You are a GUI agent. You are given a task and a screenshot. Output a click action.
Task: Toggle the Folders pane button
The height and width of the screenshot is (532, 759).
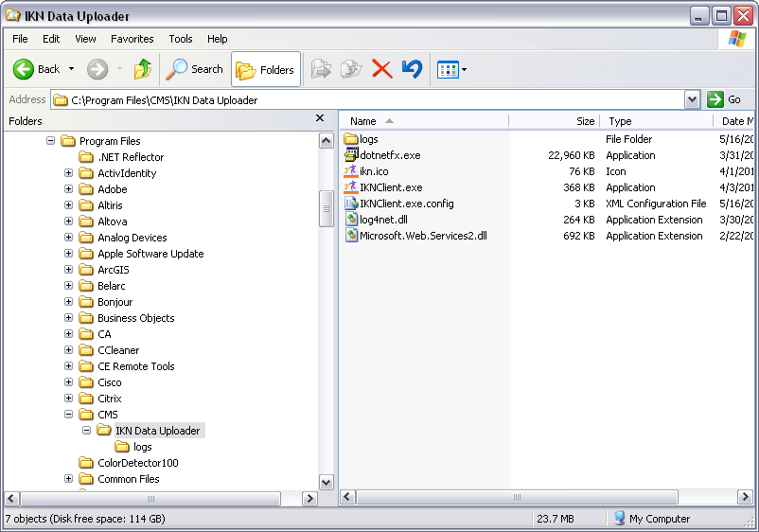(x=265, y=69)
